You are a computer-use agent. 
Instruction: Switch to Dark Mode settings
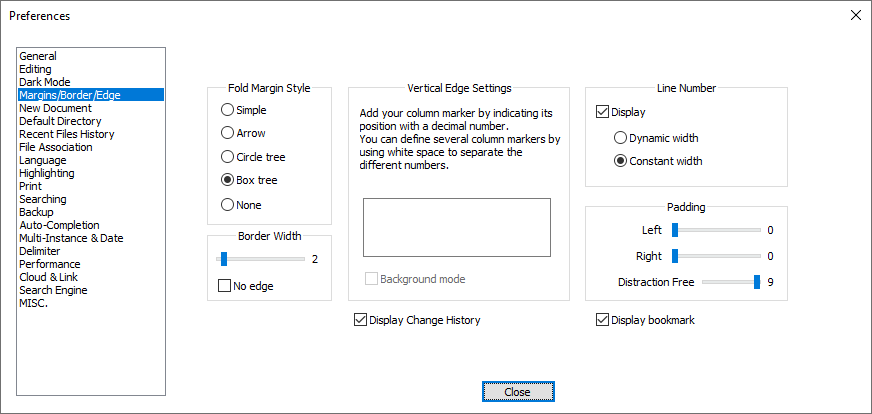click(x=45, y=82)
